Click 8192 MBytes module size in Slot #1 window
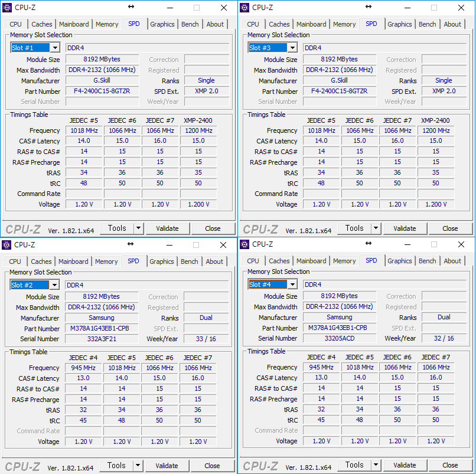 [102, 59]
